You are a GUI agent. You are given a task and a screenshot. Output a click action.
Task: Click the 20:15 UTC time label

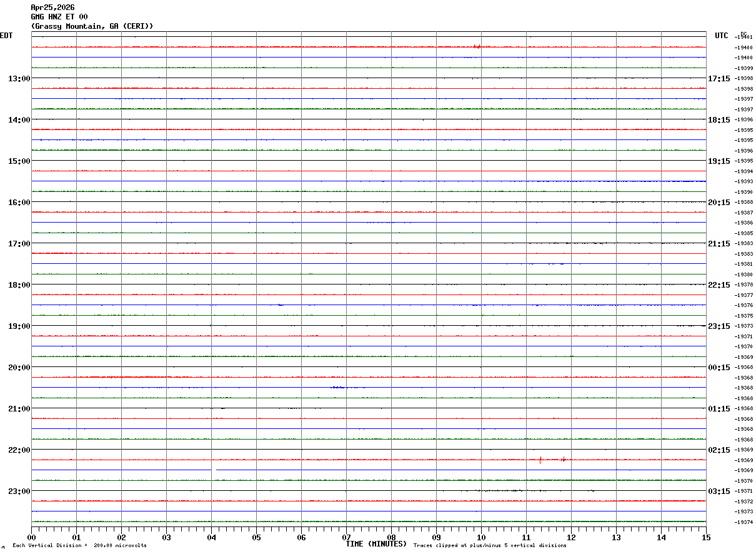(x=719, y=202)
